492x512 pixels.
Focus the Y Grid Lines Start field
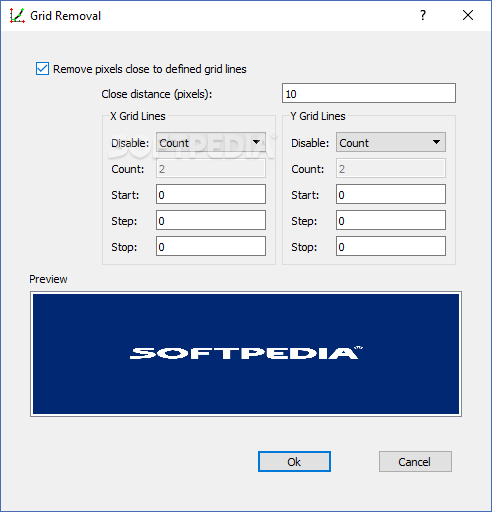click(391, 194)
